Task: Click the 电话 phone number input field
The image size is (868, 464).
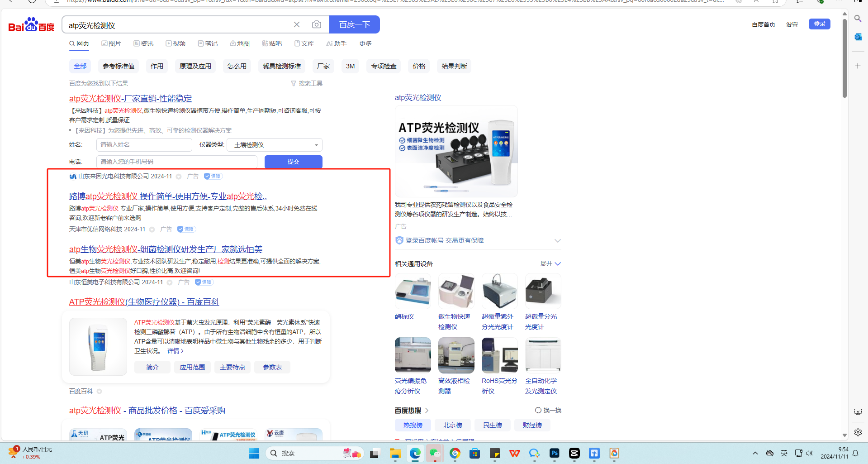Action: click(x=177, y=162)
